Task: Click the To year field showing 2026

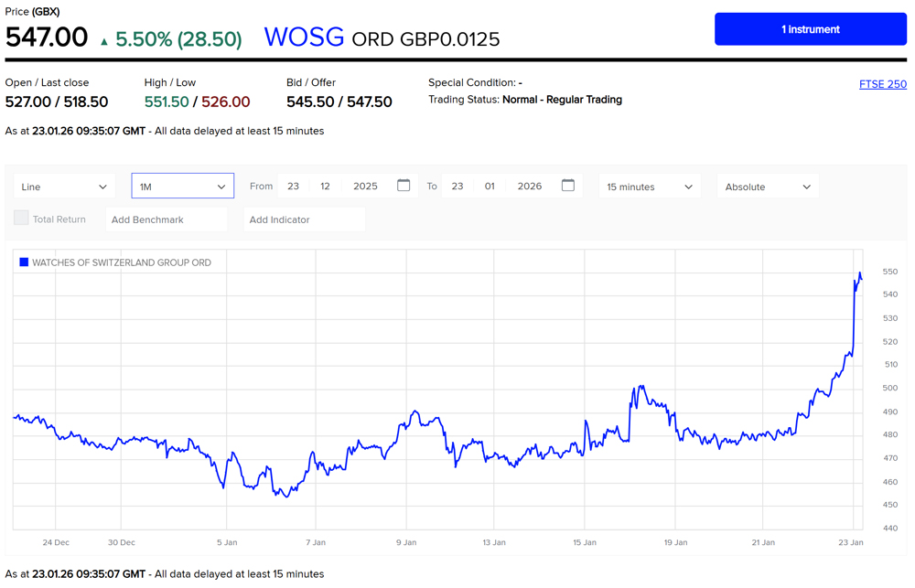Action: click(x=529, y=186)
